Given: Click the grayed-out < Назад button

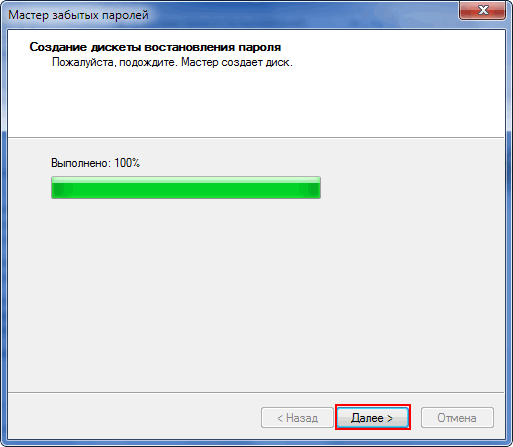Looking at the screenshot, I should coord(297,417).
